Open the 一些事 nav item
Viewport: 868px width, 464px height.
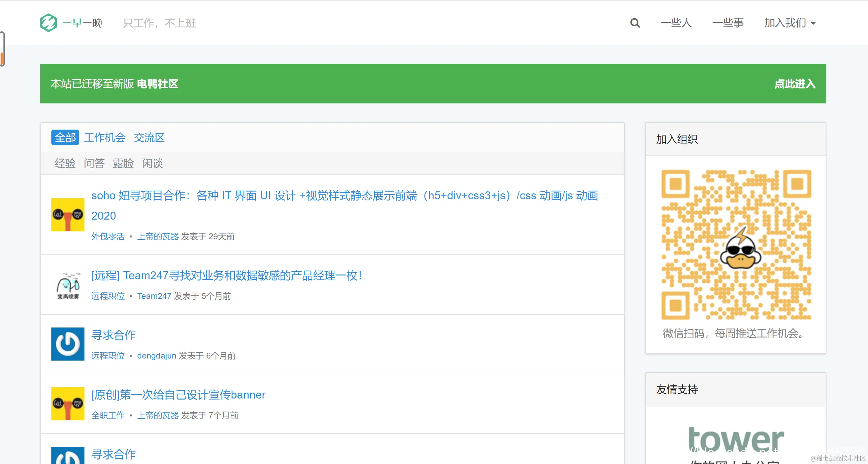[x=728, y=23]
